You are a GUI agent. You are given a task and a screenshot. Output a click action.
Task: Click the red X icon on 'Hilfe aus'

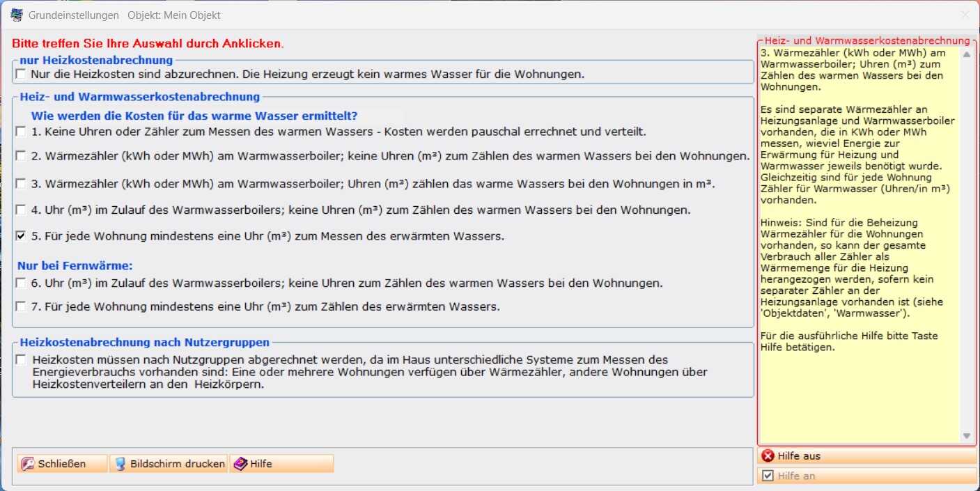tap(768, 456)
